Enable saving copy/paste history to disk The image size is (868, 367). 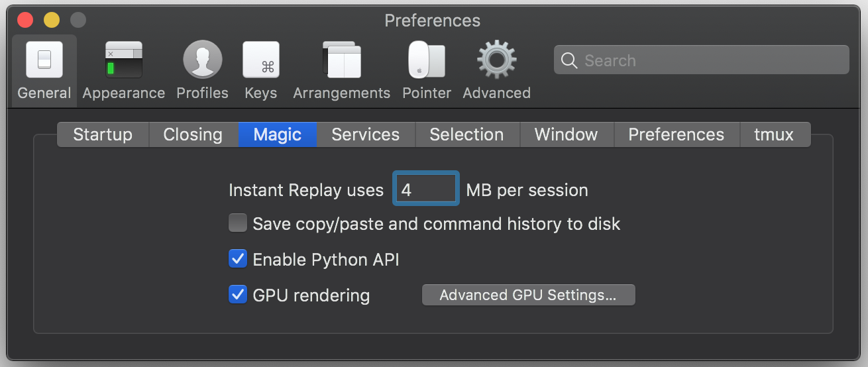tap(238, 223)
